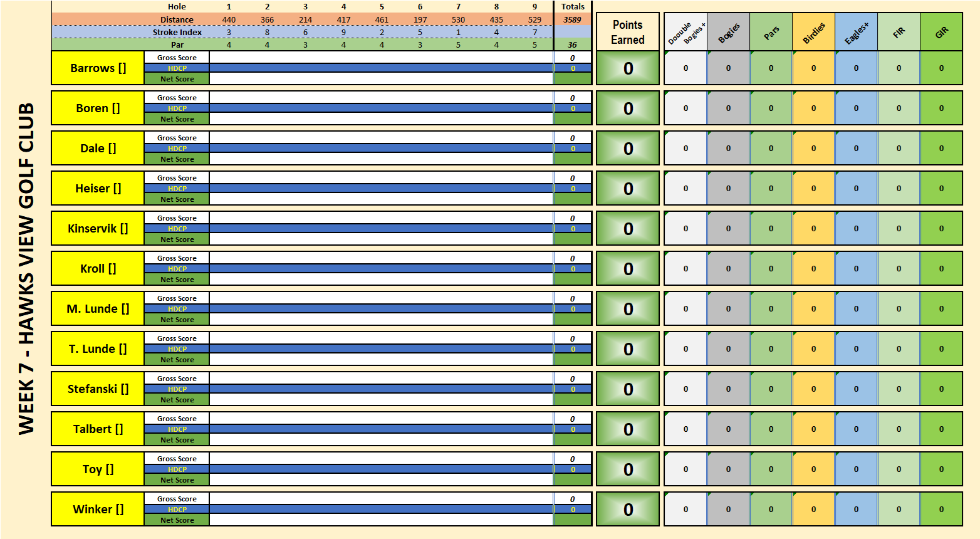Click the Barrows player name cell

98,68
